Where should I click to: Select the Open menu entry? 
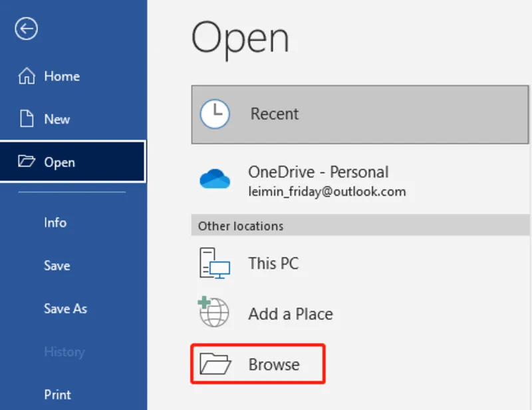(60, 162)
